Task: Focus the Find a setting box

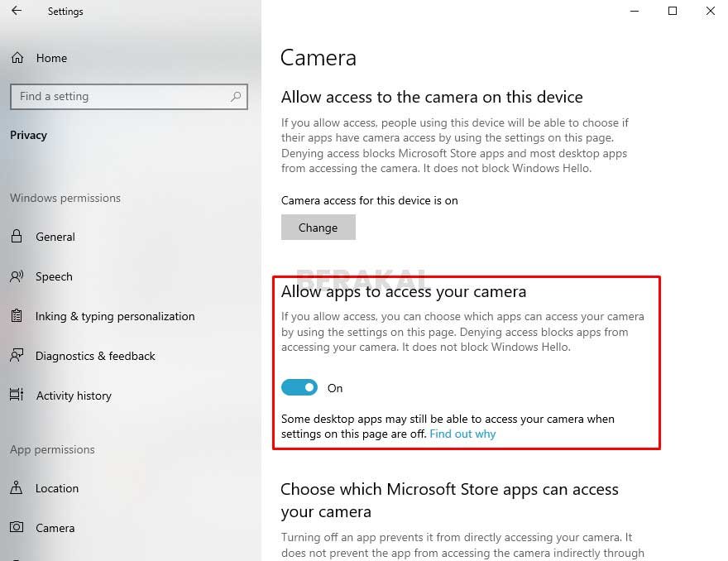Action: [128, 97]
